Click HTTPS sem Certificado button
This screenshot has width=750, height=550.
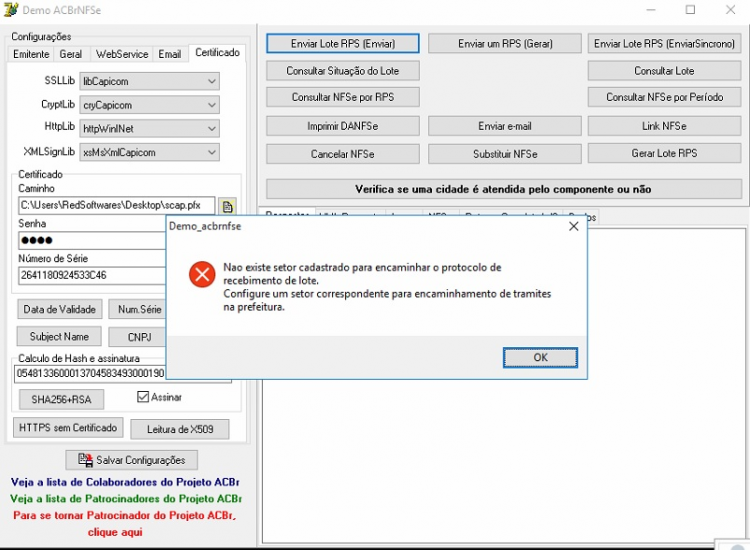click(x=68, y=428)
